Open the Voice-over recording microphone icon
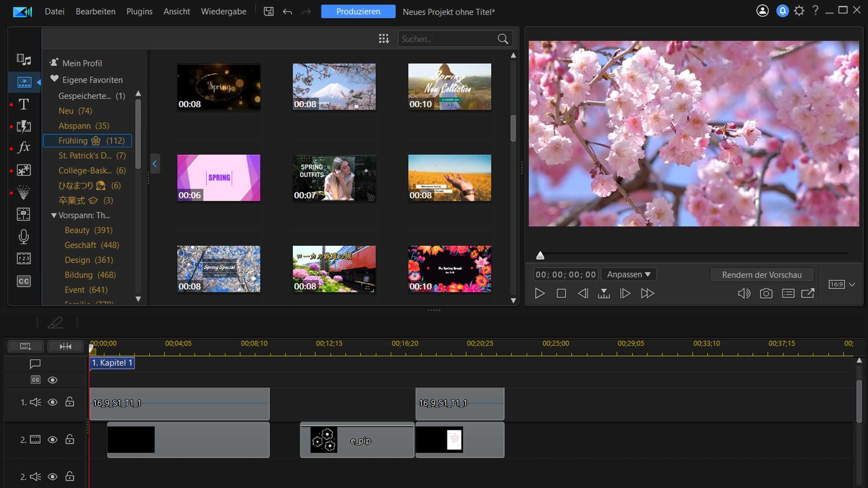 [24, 236]
